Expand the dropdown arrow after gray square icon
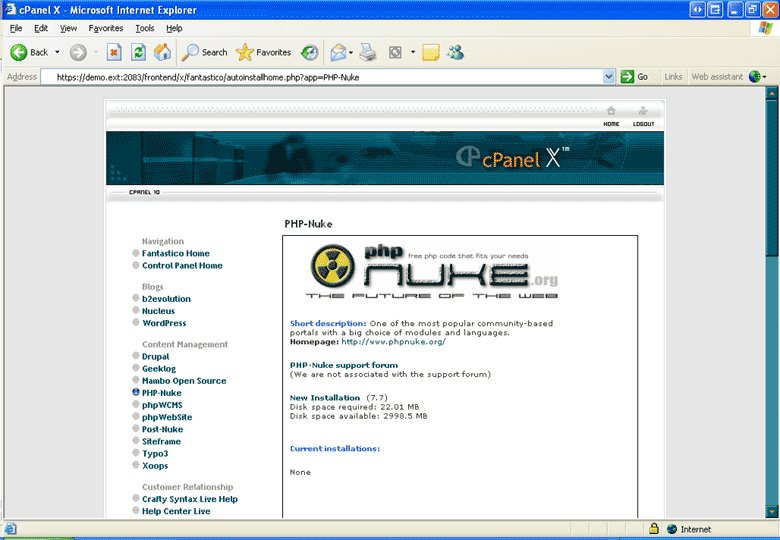Viewport: 780px width, 540px height. click(x=413, y=52)
